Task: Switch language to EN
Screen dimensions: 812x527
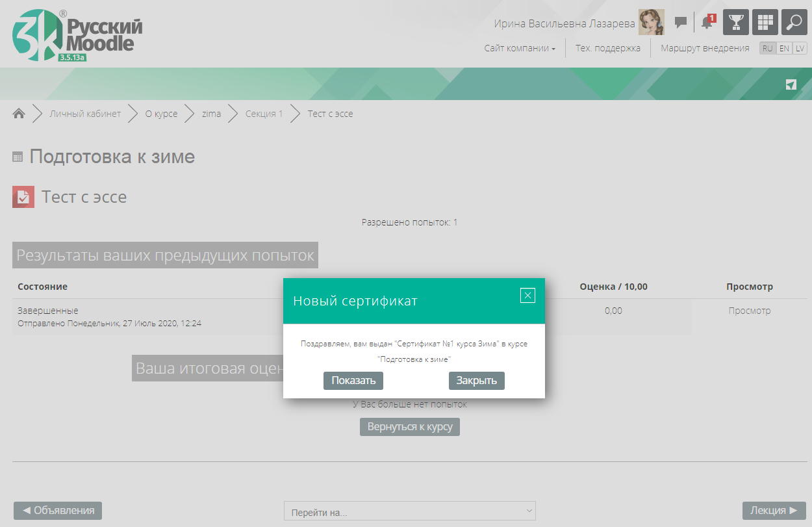Action: tap(784, 48)
